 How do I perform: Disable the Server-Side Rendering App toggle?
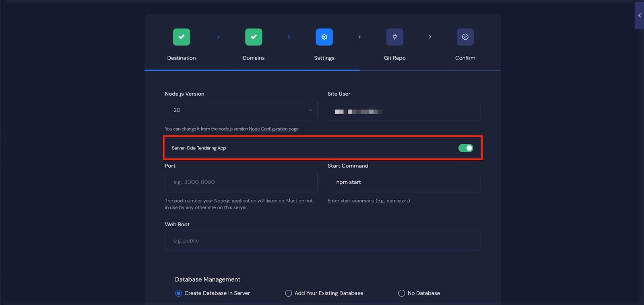click(465, 148)
